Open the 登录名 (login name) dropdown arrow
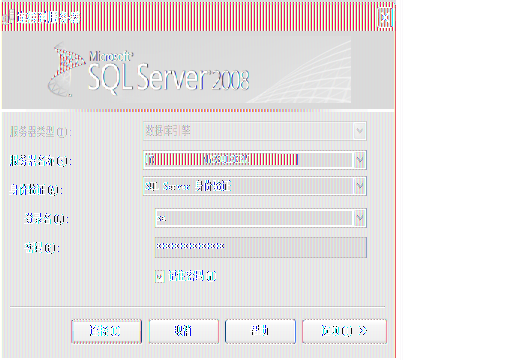Screen dimensions: 530x360 pos(360,218)
